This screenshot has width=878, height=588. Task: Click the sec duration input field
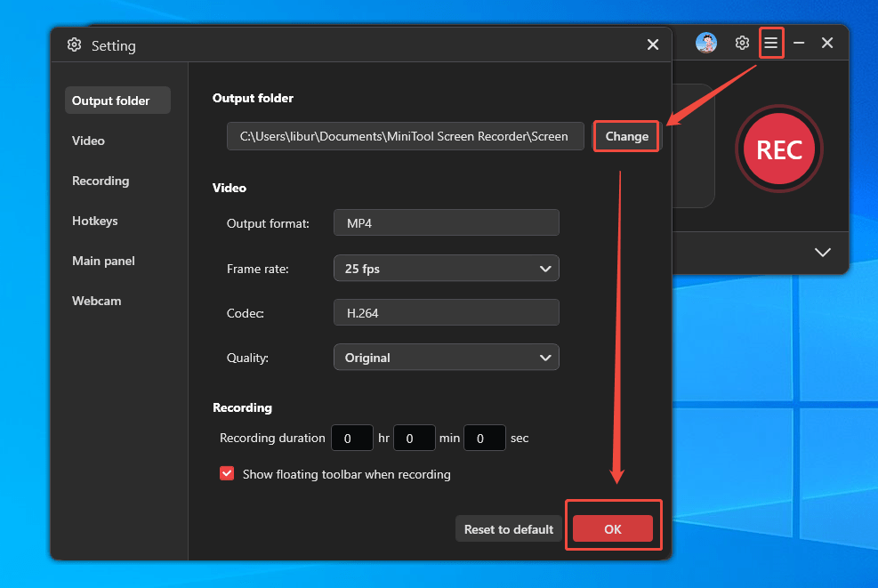point(484,438)
